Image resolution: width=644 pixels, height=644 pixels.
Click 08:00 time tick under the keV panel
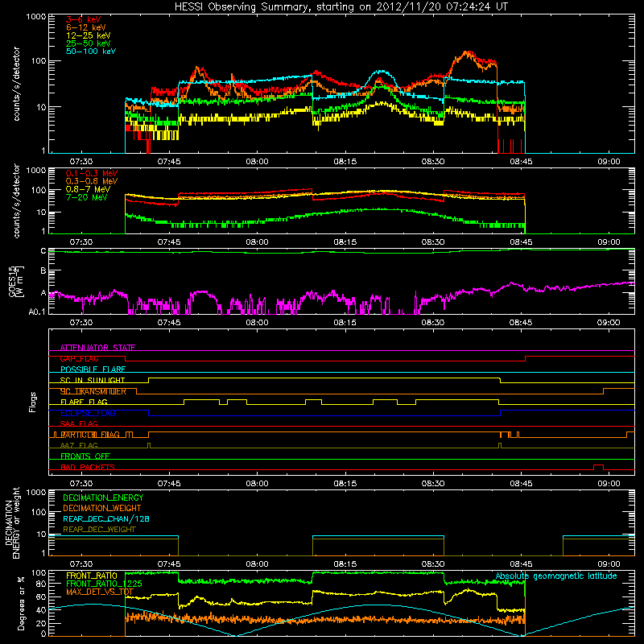click(257, 162)
